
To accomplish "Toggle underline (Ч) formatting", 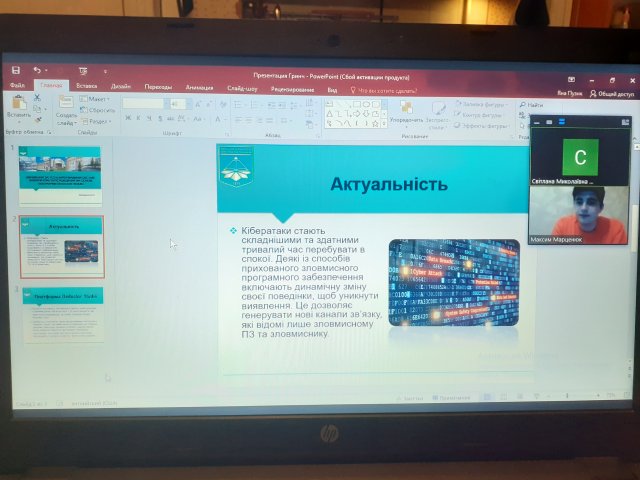I will [x=149, y=118].
